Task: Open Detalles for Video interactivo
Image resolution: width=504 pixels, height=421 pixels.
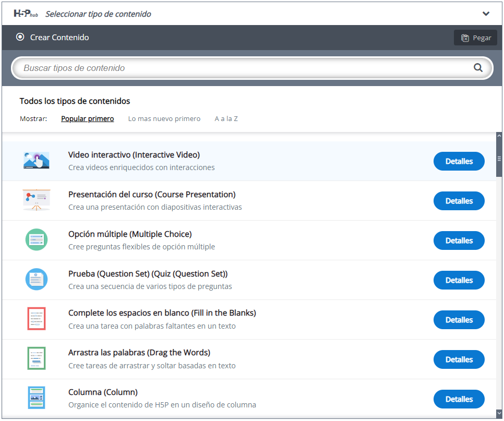Action: pos(459,162)
